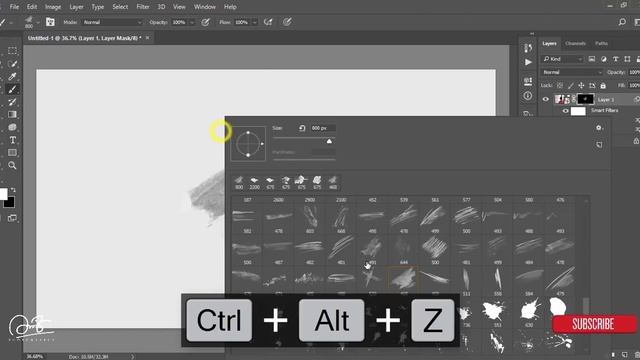The image size is (640, 360).
Task: Lock image pixels brush icon
Action: coord(571,86)
